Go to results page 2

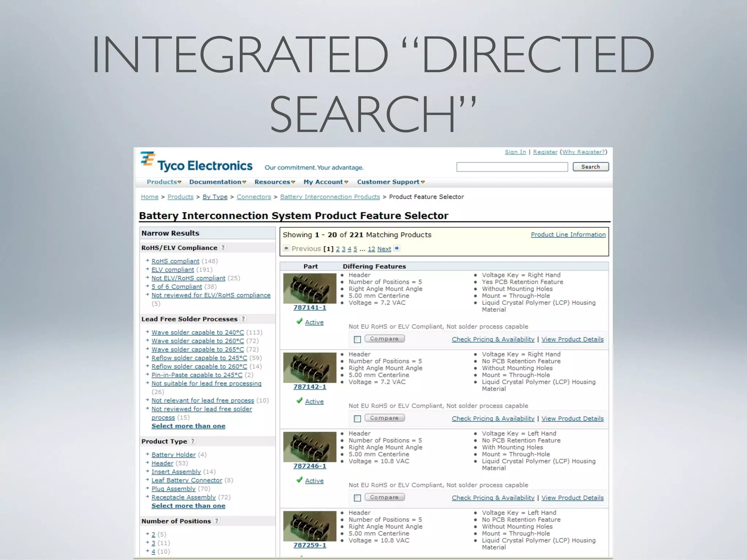coord(338,249)
